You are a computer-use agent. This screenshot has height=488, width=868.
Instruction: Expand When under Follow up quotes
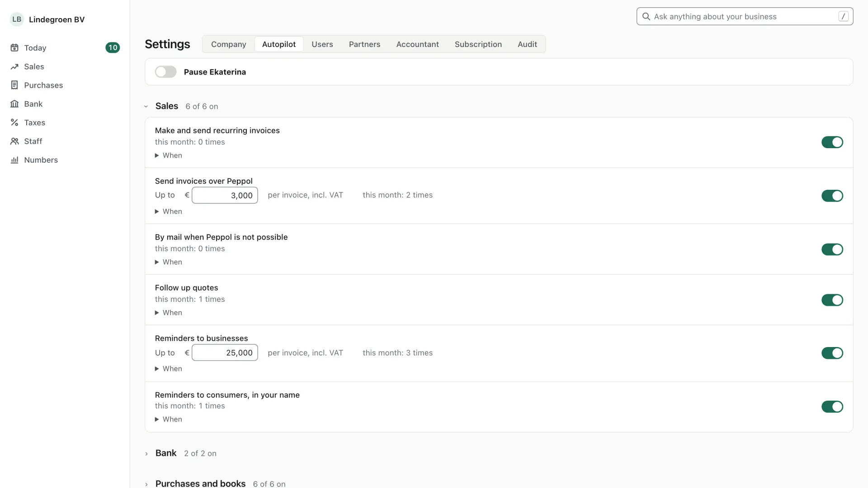(169, 313)
